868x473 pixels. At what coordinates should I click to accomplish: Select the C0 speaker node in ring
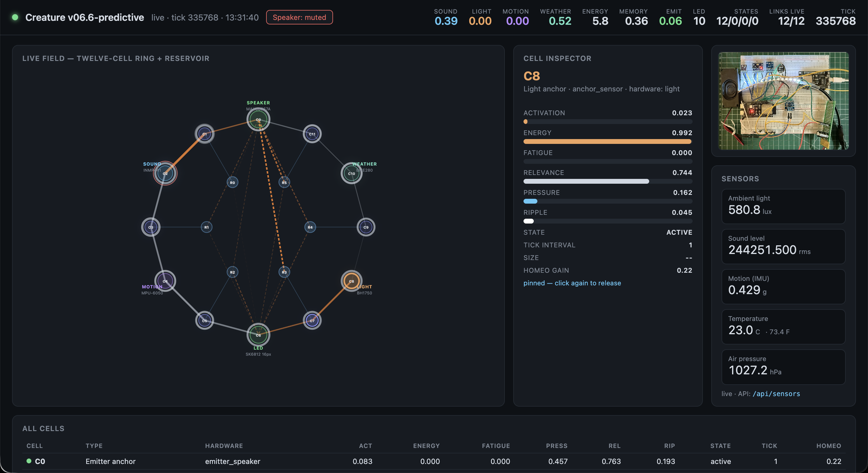[x=258, y=119]
